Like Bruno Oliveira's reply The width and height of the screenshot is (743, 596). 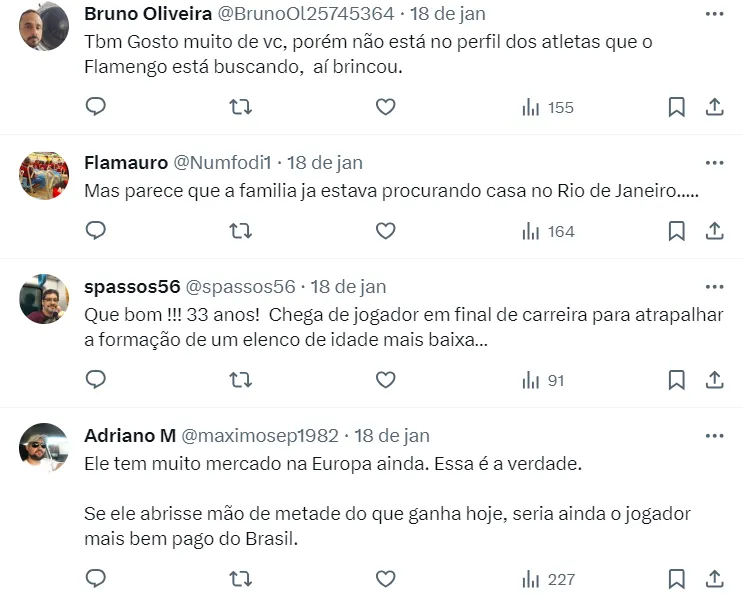(x=385, y=107)
